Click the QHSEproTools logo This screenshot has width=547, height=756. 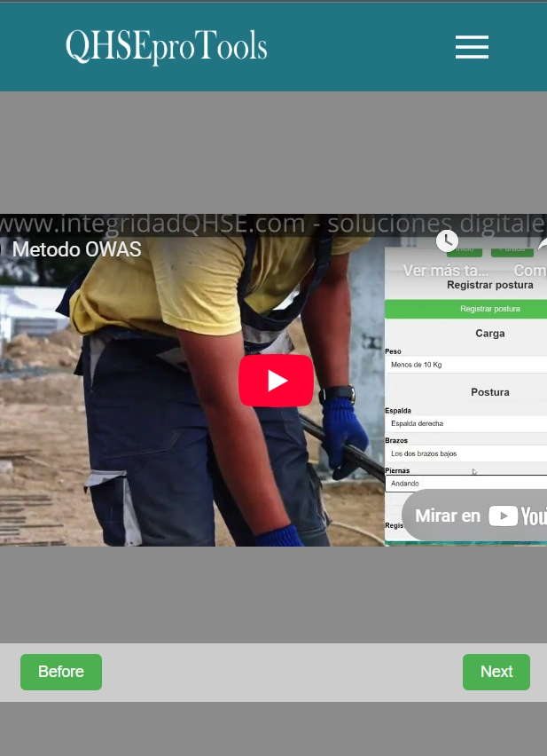[166, 47]
